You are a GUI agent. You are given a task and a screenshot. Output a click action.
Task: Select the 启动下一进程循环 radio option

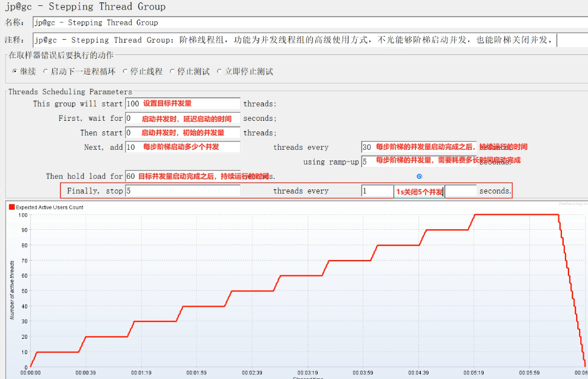46,72
